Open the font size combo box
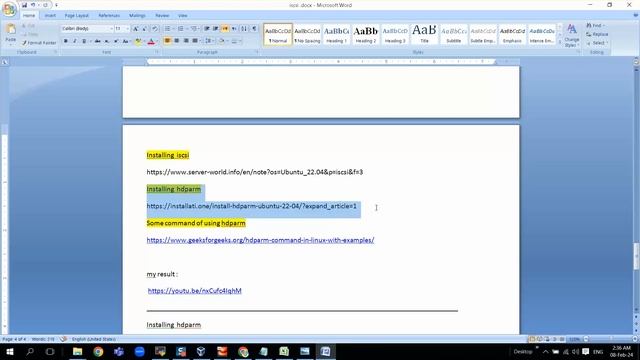Screen dimensions: 640x360 (122, 29)
